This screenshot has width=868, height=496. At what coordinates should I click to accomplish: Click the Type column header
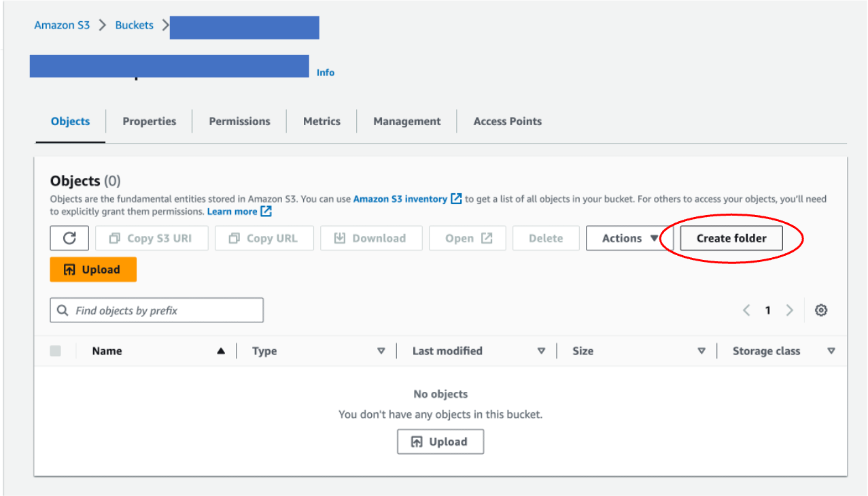point(264,351)
